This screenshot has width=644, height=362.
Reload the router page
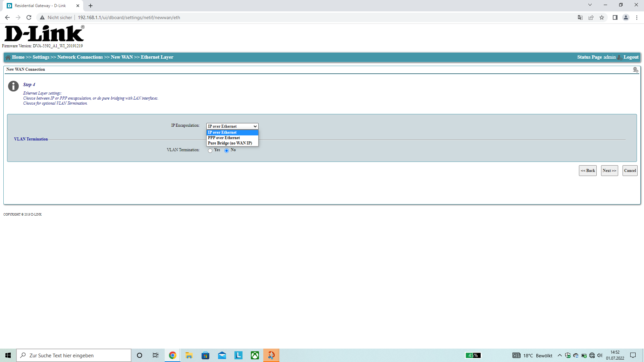[29, 17]
